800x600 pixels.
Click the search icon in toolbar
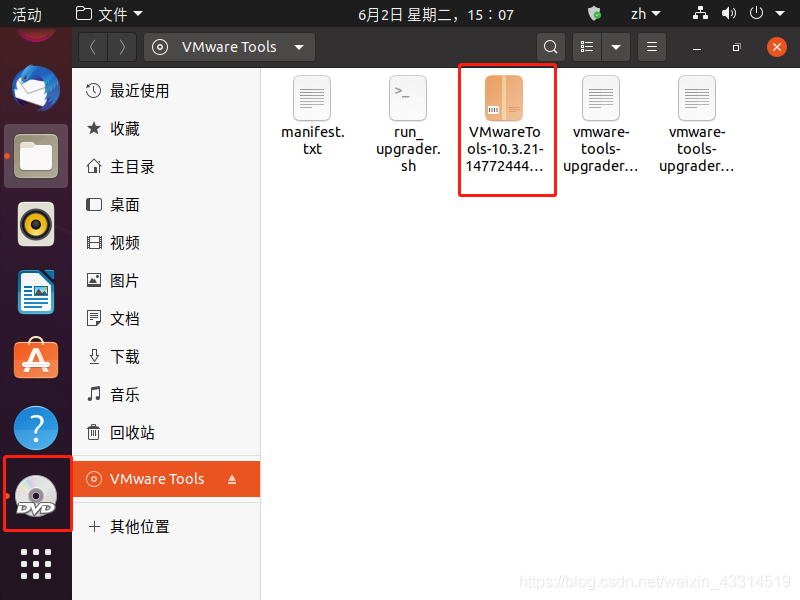point(550,47)
